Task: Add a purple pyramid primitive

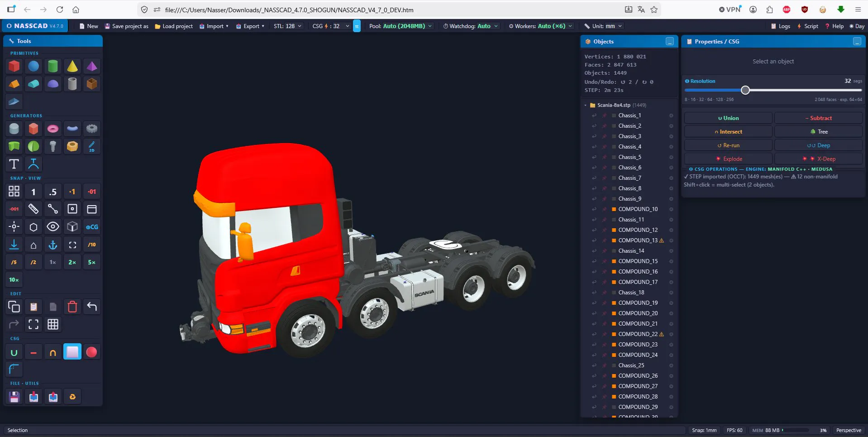Action: coord(92,66)
